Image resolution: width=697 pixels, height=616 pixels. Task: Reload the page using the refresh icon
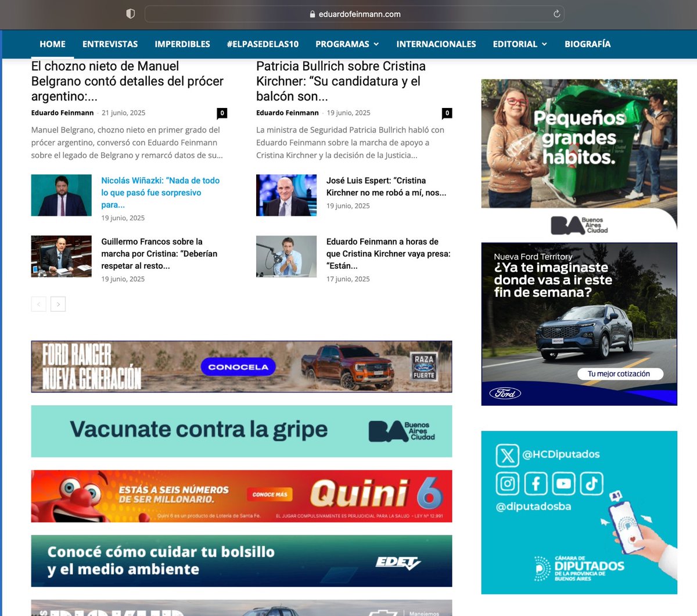(556, 13)
